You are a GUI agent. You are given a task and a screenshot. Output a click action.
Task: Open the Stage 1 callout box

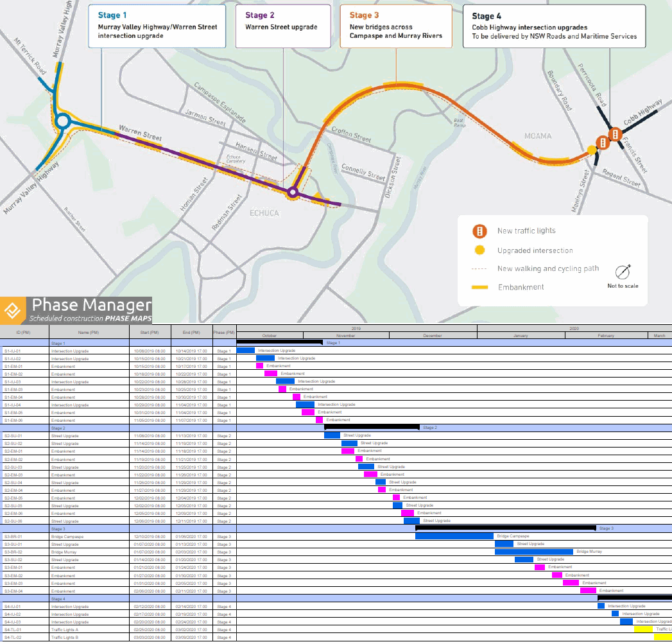(157, 26)
